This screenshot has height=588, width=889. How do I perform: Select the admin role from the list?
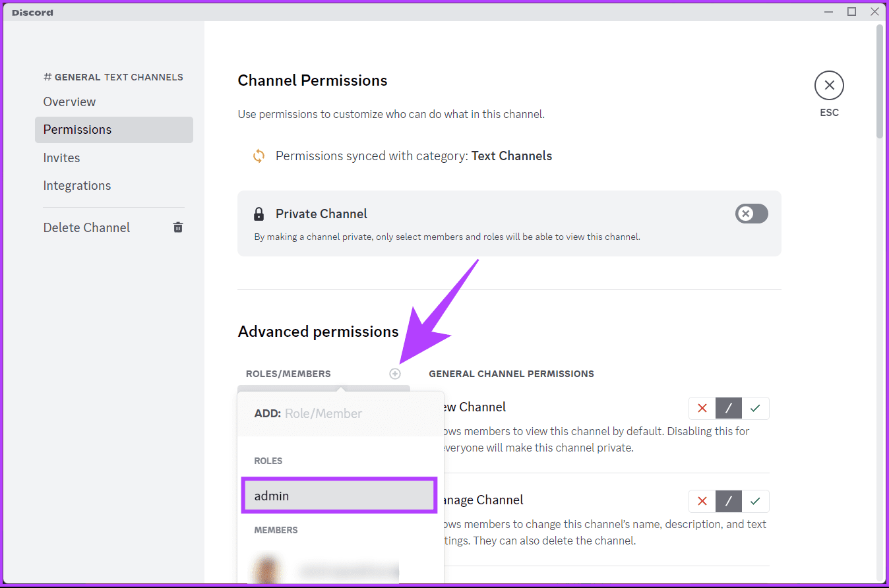338,495
